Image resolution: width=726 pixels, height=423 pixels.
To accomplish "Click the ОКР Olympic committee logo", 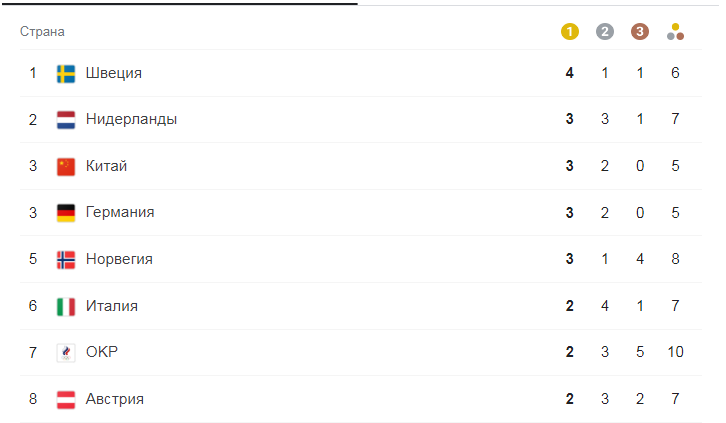I will click(x=66, y=353).
